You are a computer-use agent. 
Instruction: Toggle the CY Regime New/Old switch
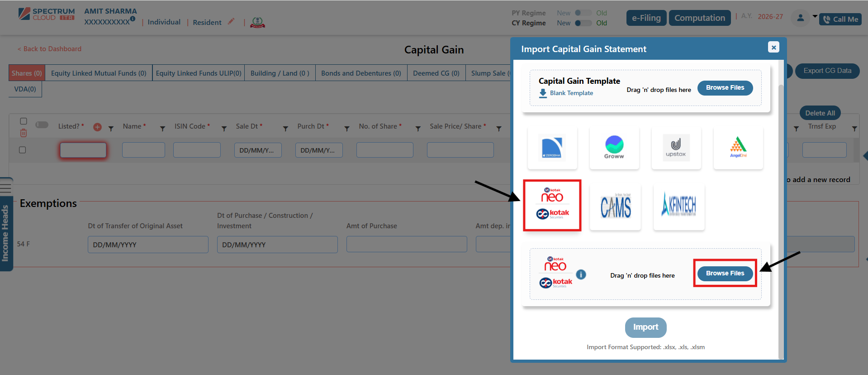583,23
